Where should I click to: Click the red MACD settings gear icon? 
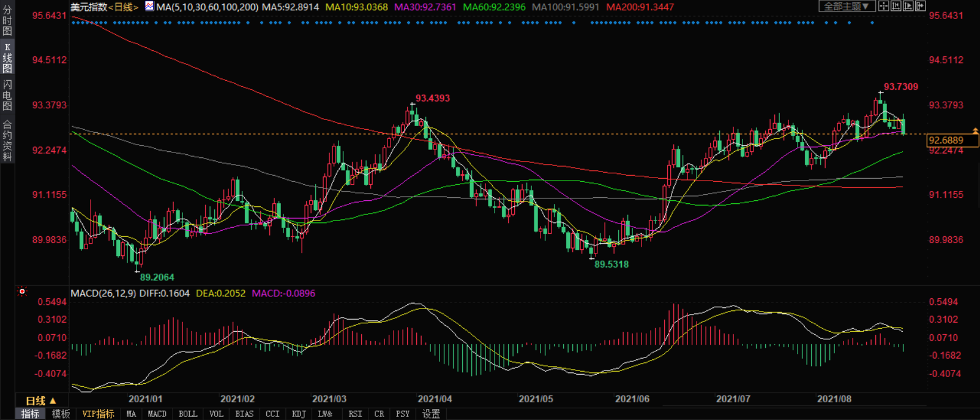coord(22,291)
